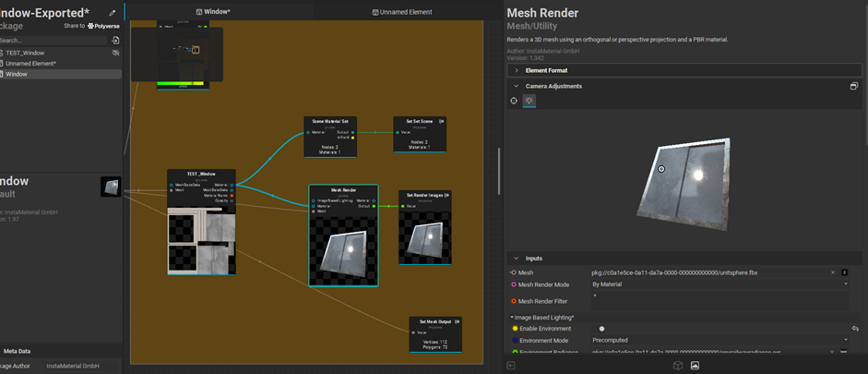Pop out the Camera Adjustments preview window
868x374 pixels.
tap(853, 86)
